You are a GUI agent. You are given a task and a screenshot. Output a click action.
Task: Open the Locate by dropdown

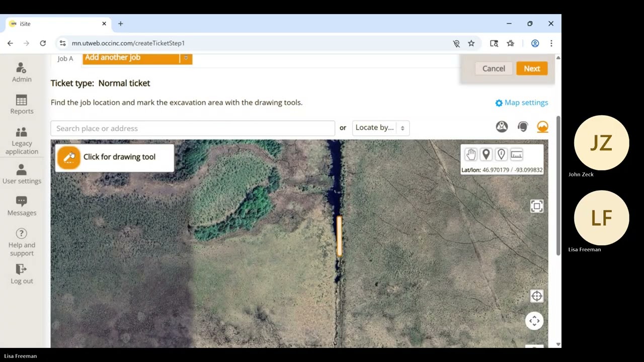tap(381, 128)
